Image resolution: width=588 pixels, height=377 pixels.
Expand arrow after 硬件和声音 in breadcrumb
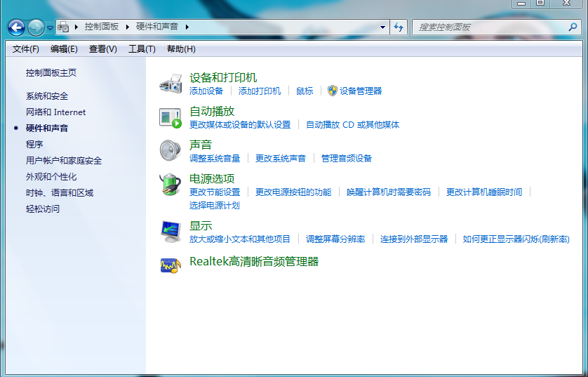coord(187,27)
